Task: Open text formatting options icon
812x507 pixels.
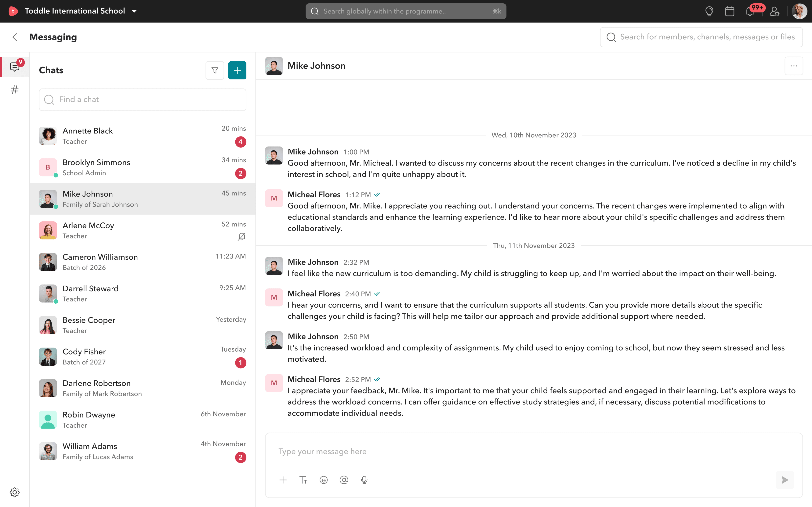Action: [303, 480]
